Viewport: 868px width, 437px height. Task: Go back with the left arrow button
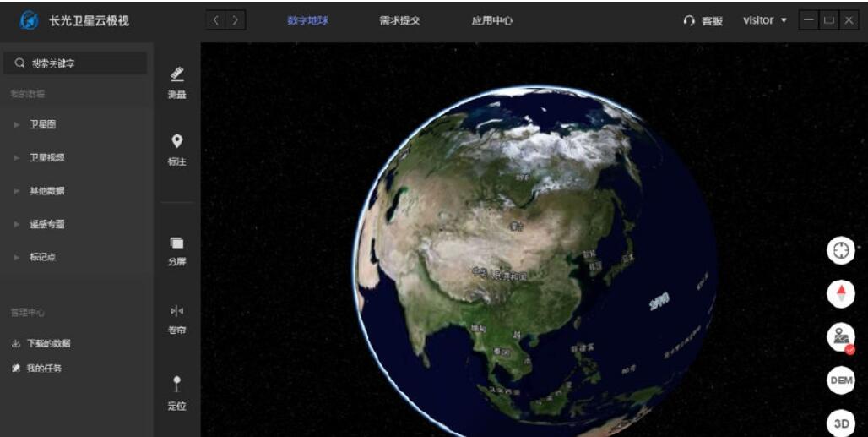click(216, 20)
